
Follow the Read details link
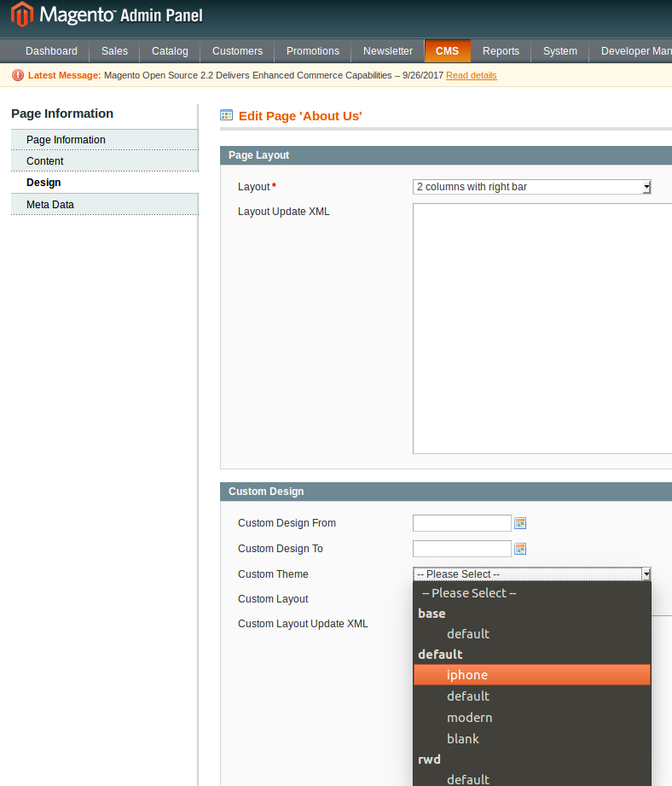(471, 76)
